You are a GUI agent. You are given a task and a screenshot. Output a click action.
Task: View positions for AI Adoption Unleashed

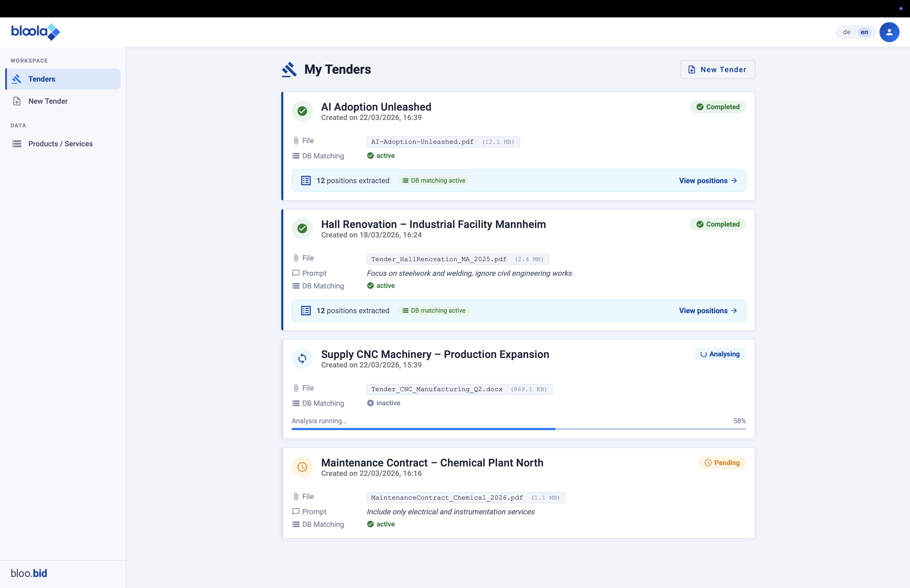(708, 181)
